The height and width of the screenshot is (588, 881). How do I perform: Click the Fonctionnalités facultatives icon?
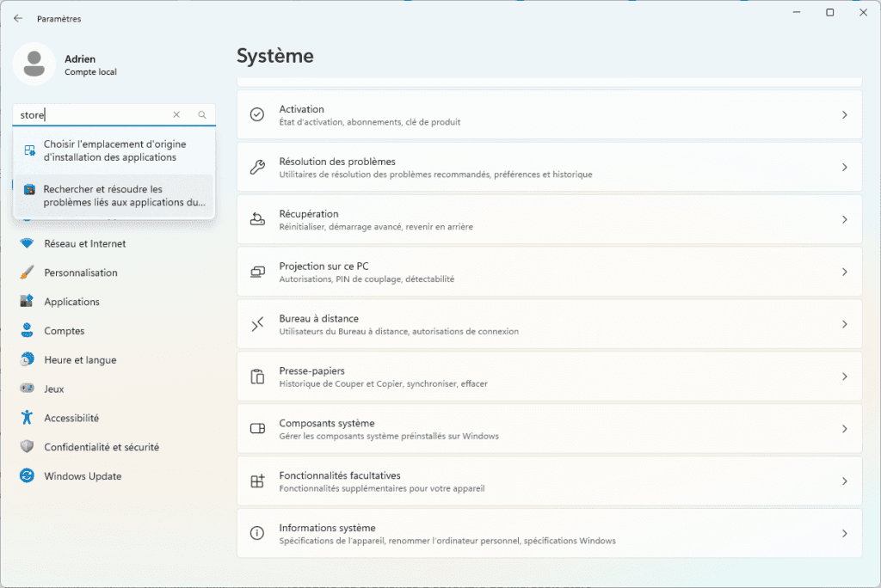pyautogui.click(x=257, y=481)
